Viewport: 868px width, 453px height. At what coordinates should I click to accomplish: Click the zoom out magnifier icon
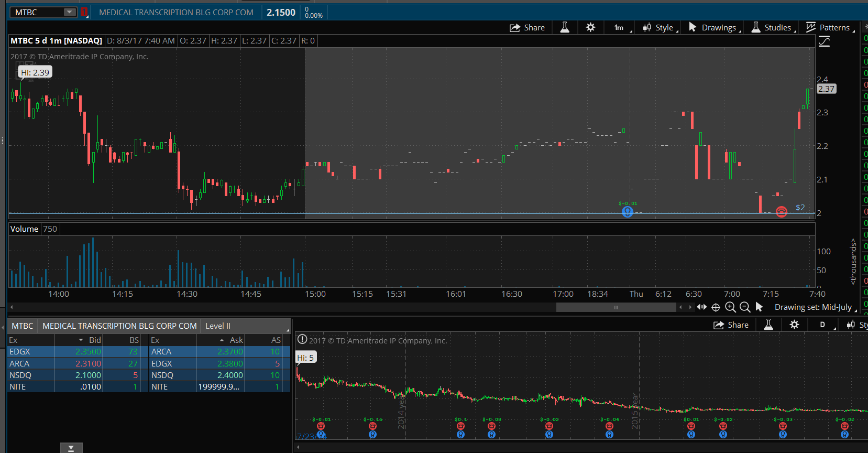click(x=745, y=307)
